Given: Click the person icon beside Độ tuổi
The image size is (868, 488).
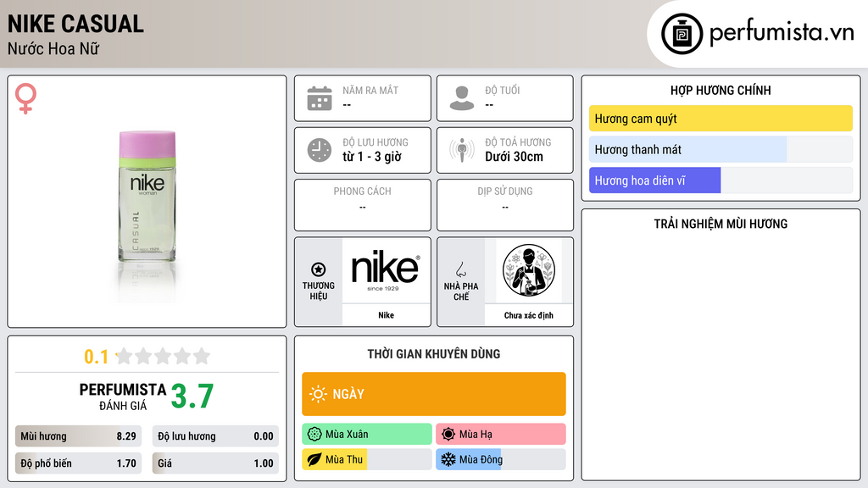Looking at the screenshot, I should click(x=462, y=98).
